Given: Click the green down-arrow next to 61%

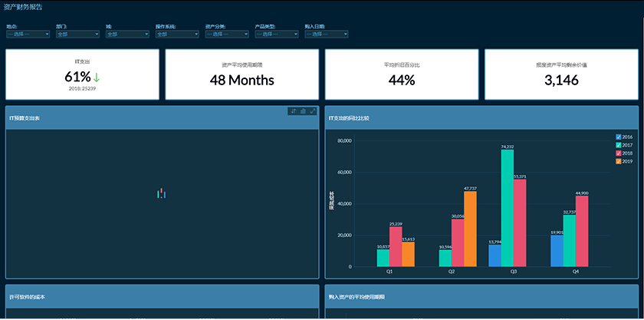Looking at the screenshot, I should click(97, 78).
